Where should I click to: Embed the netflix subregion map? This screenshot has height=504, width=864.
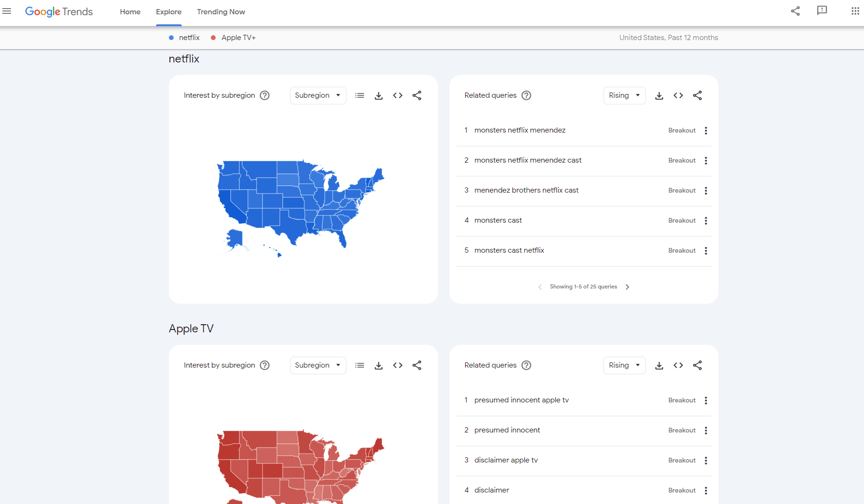(398, 95)
